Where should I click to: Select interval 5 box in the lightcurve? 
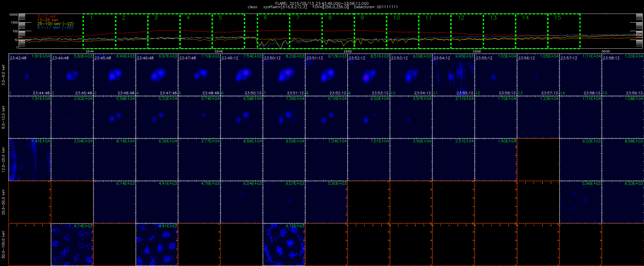pyautogui.click(x=229, y=31)
